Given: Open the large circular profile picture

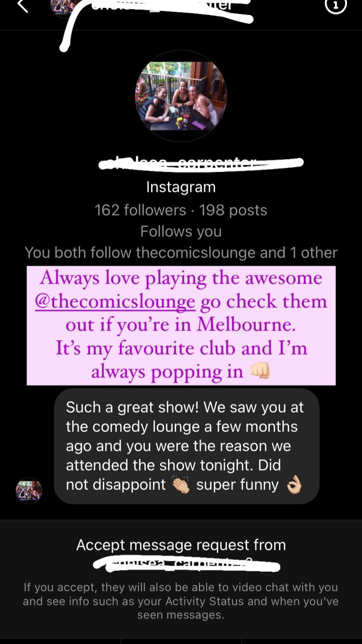Looking at the screenshot, I should 181,96.
